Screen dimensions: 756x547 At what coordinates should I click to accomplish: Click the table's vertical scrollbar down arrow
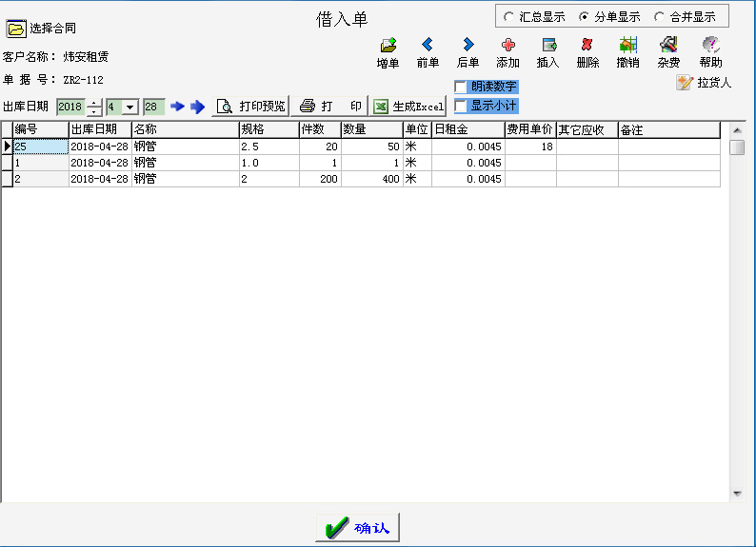(736, 494)
